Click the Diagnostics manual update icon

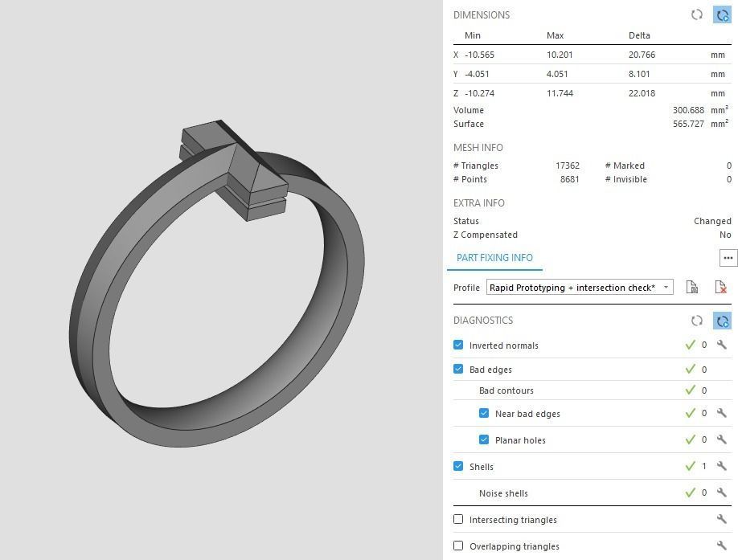point(696,321)
